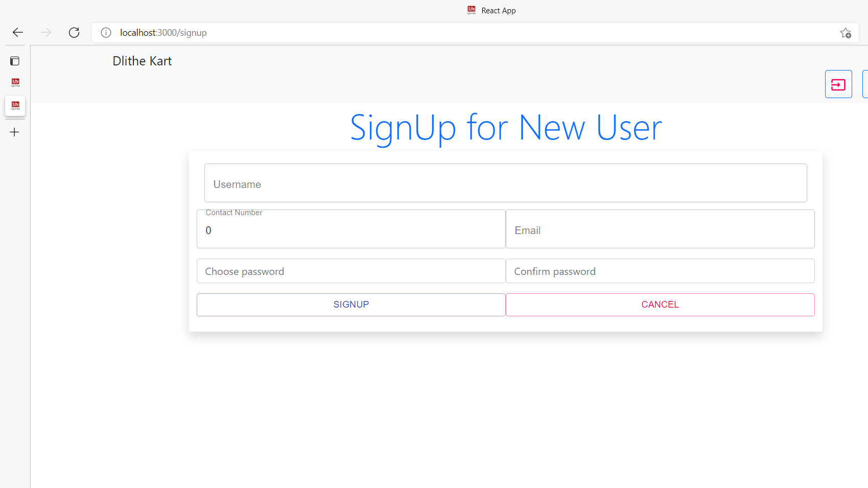Click the pink login arrow icon

[x=838, y=84]
